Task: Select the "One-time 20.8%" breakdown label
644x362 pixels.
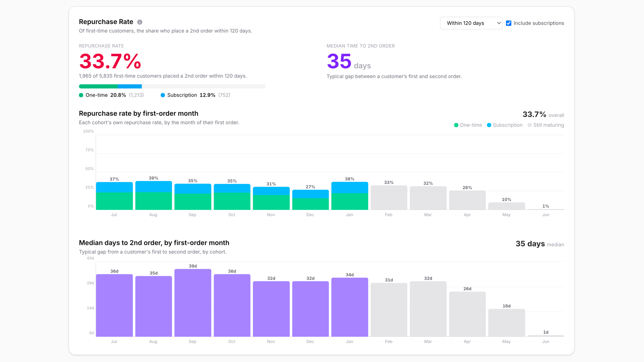Action: pos(111,95)
